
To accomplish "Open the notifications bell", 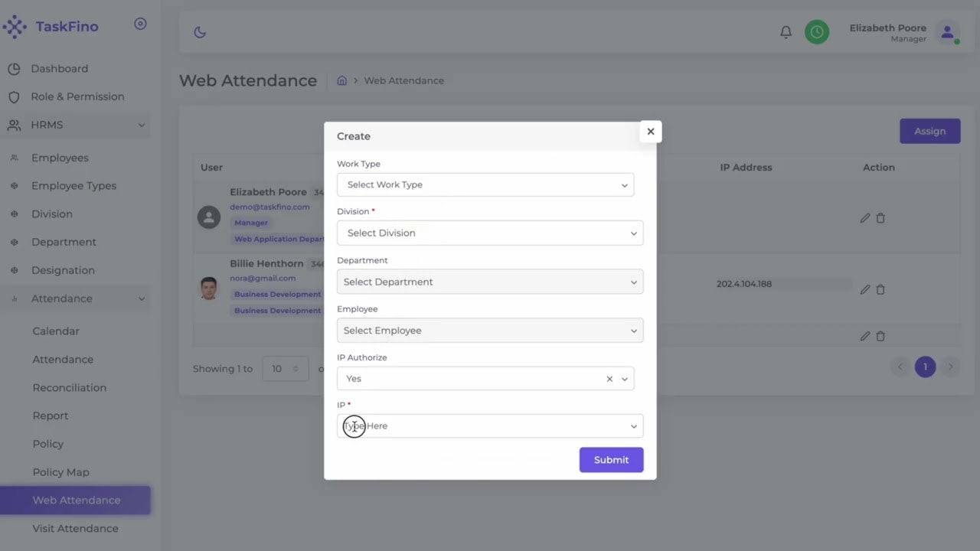I will tap(786, 32).
